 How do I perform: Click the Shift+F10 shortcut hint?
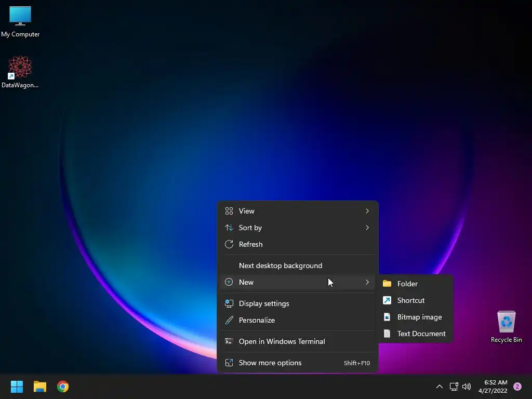(x=356, y=363)
